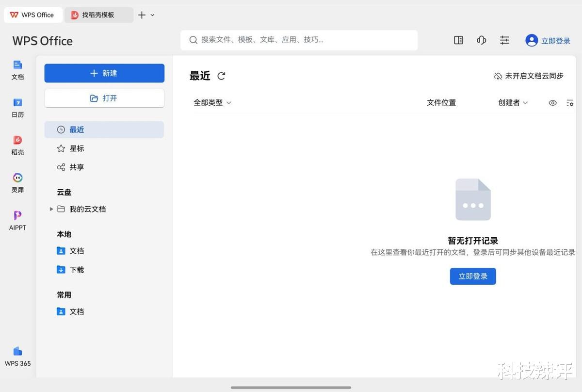
Task: Click 未开启文档云同步 text
Action: [x=534, y=76]
